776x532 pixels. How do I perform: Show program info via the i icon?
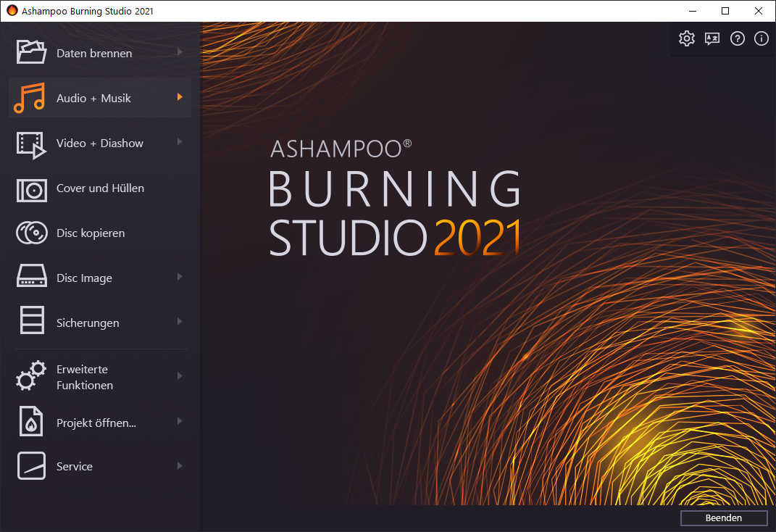coord(762,38)
